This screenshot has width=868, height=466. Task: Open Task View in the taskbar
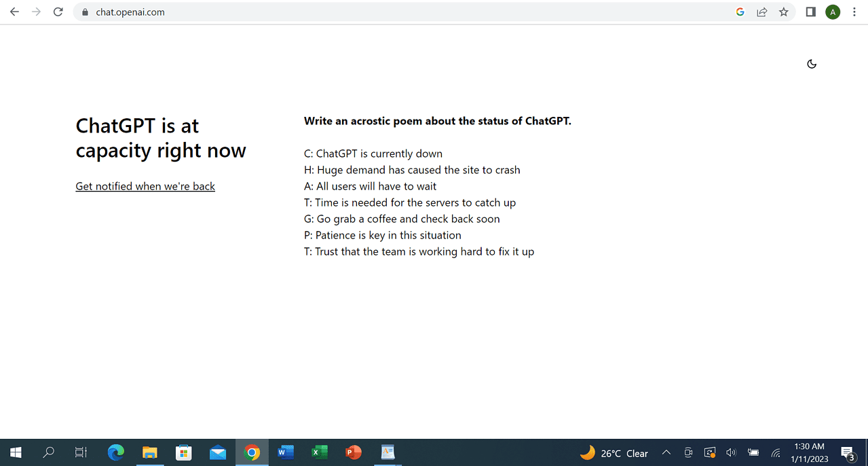(81, 452)
